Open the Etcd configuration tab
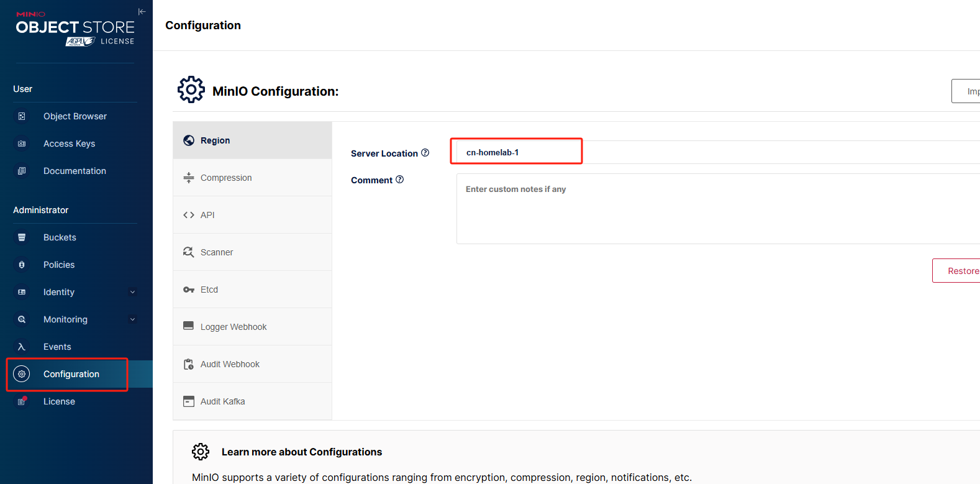The height and width of the screenshot is (484, 980). point(209,290)
